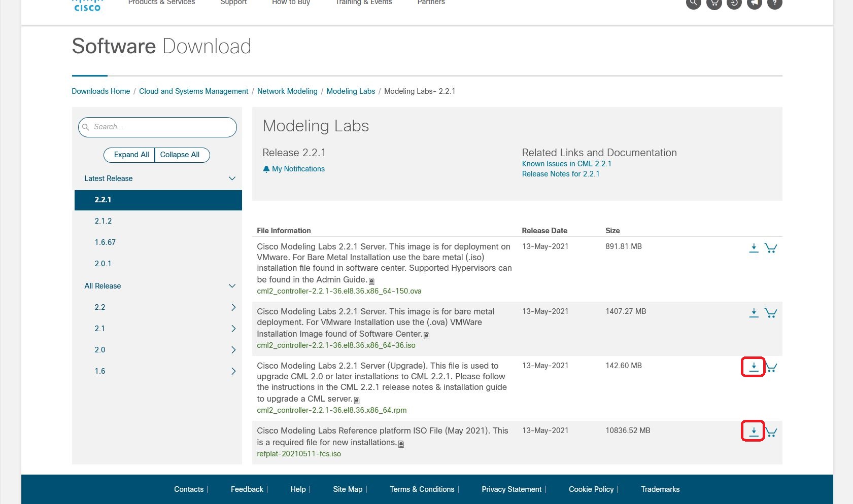This screenshot has height=504, width=853.
Task: Open Release Notes for 2.2.1
Action: 561,174
